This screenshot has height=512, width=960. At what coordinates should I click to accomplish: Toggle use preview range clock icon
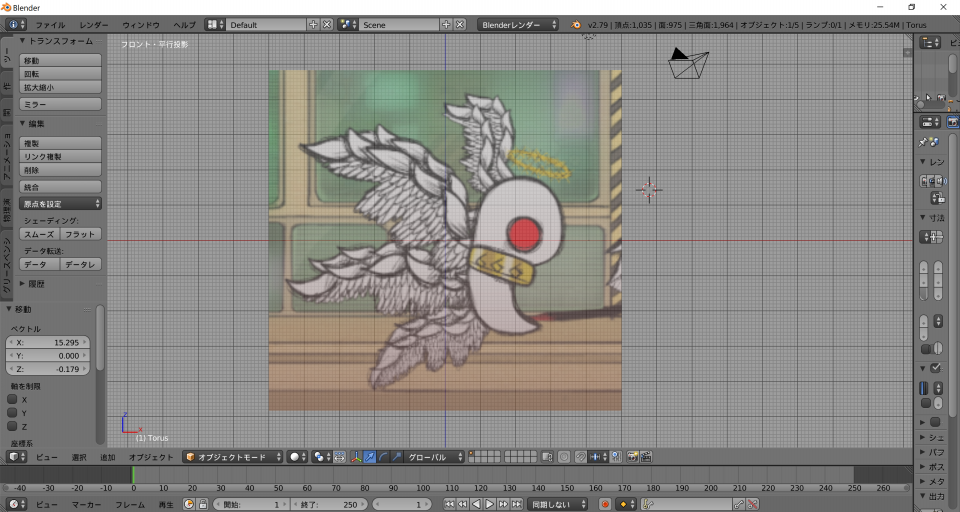coord(189,504)
